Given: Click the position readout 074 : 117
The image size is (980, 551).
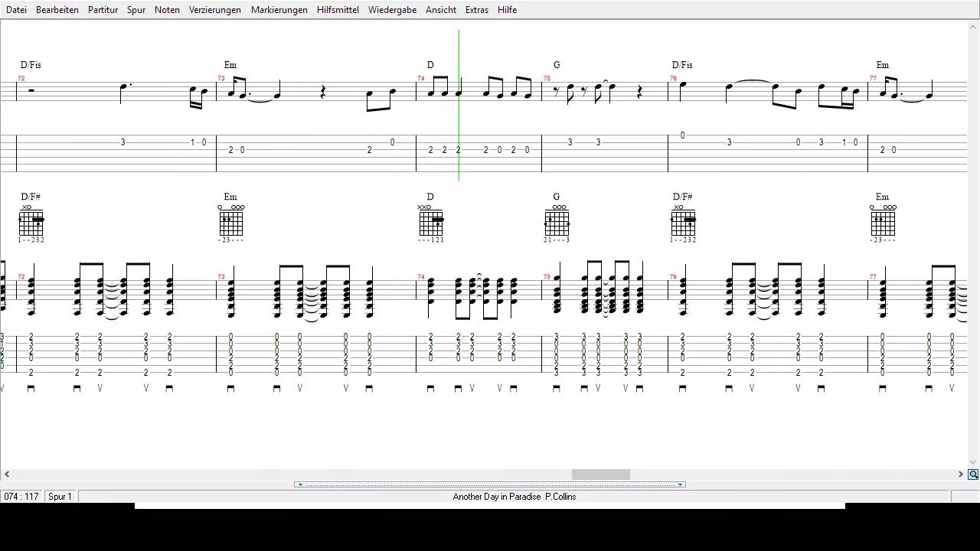Looking at the screenshot, I should click(x=21, y=497).
